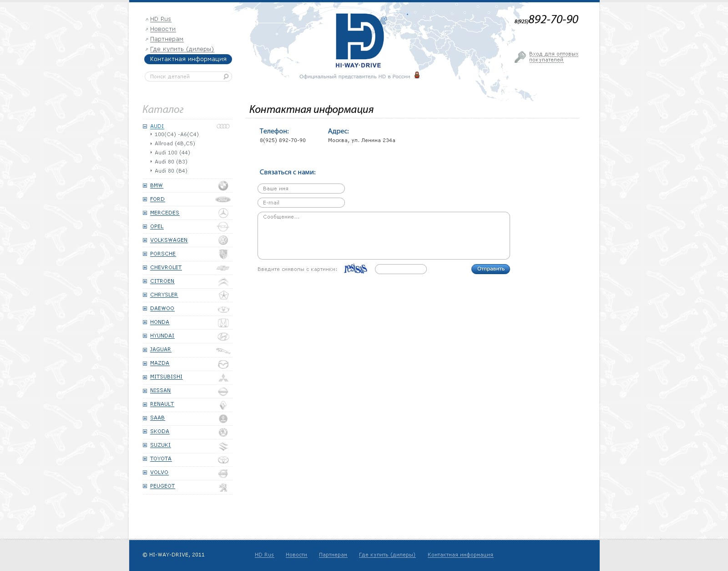Open the HD Rus top menu item
Screen dimensions: 728x571
point(160,19)
